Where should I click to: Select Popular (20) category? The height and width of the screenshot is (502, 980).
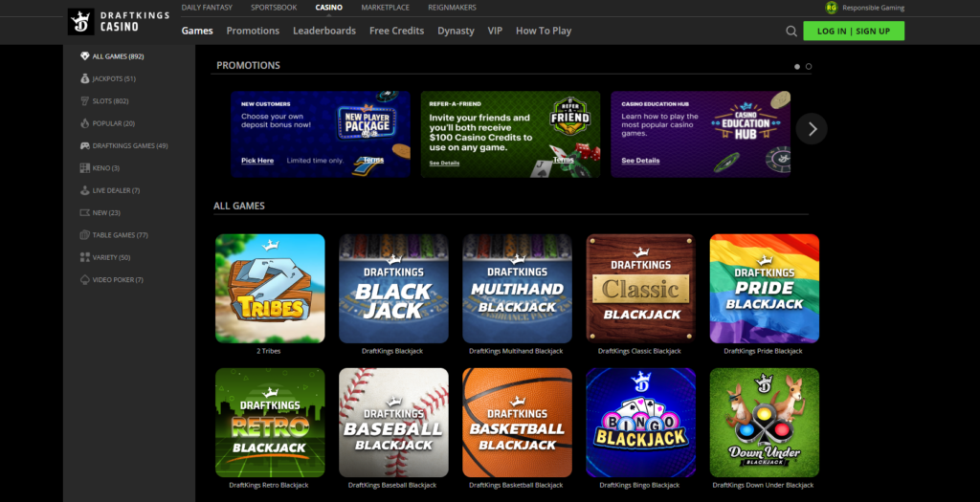[x=113, y=123]
